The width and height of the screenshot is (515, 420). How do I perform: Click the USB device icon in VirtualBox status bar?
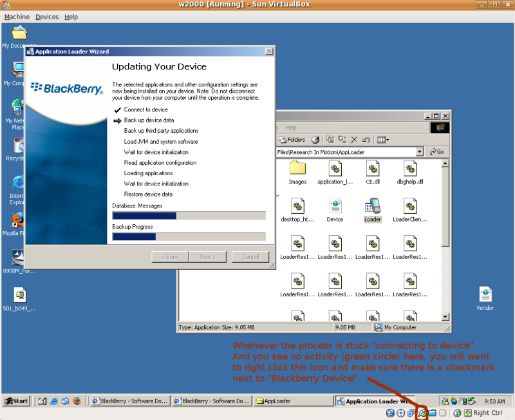tap(422, 413)
